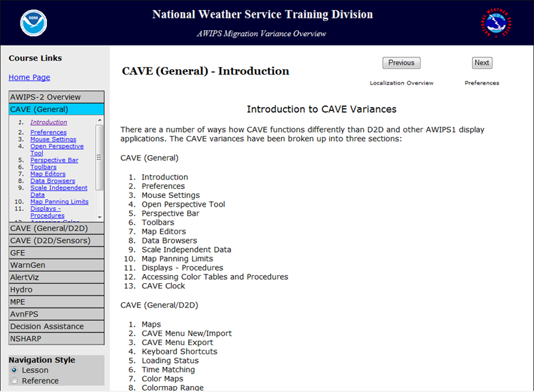The image size is (534, 392).
Task: Click the 'CAVE Clock' list item
Action: pyautogui.click(x=163, y=286)
